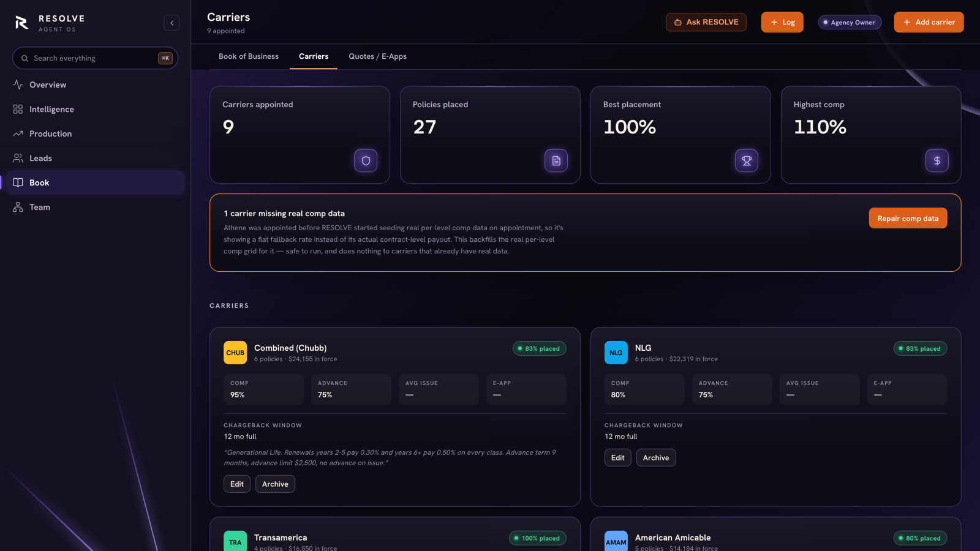Screen dimensions: 980x551
Task: Click the E-APP cell on Combined (Chubb)
Action: point(526,389)
